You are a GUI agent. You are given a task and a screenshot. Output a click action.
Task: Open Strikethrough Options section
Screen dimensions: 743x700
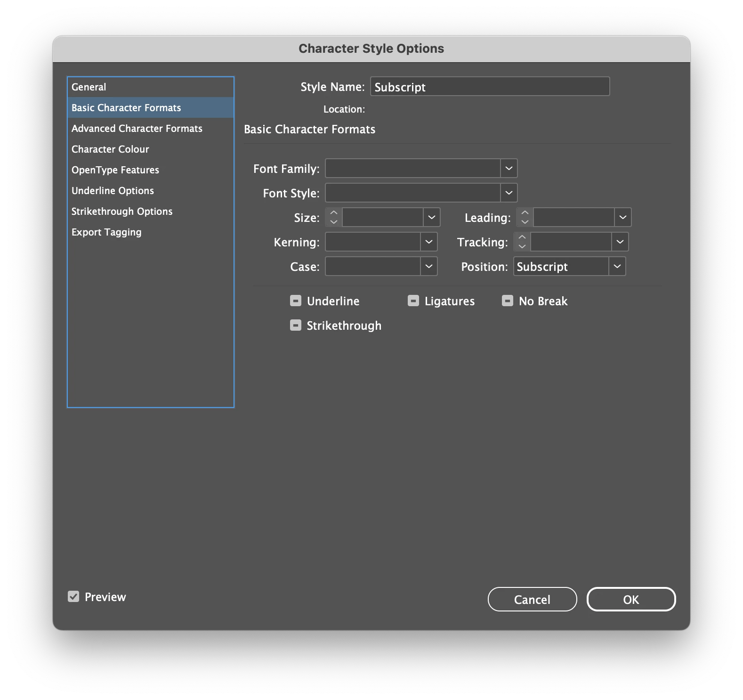point(151,212)
